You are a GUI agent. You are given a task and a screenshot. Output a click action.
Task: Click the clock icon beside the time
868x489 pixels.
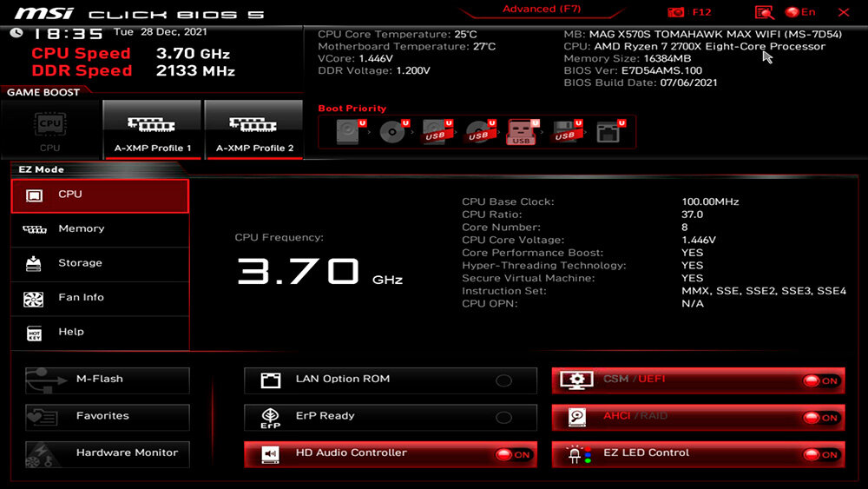[x=16, y=33]
